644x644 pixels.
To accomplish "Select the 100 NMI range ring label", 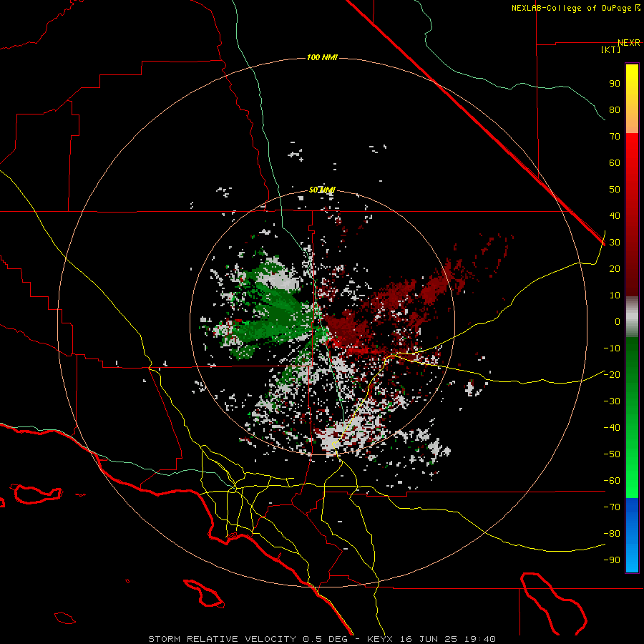I will point(322,57).
